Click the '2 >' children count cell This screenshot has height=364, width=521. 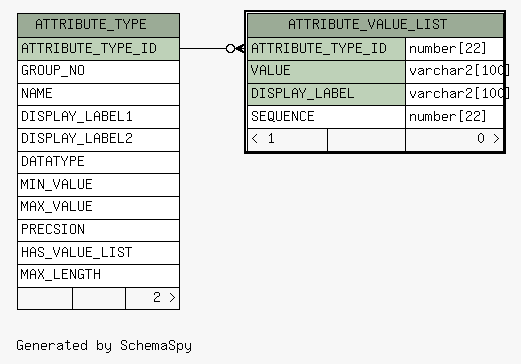pyautogui.click(x=153, y=298)
